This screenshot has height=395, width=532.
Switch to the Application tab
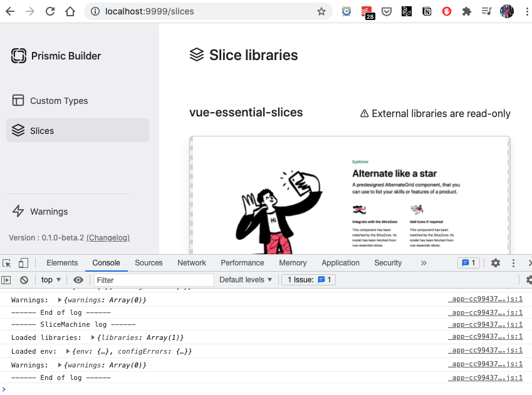(341, 263)
